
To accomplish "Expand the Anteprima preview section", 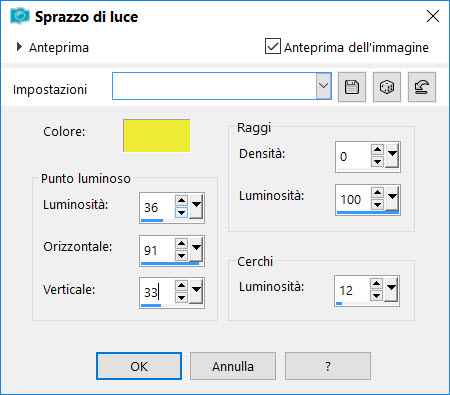I will (19, 47).
